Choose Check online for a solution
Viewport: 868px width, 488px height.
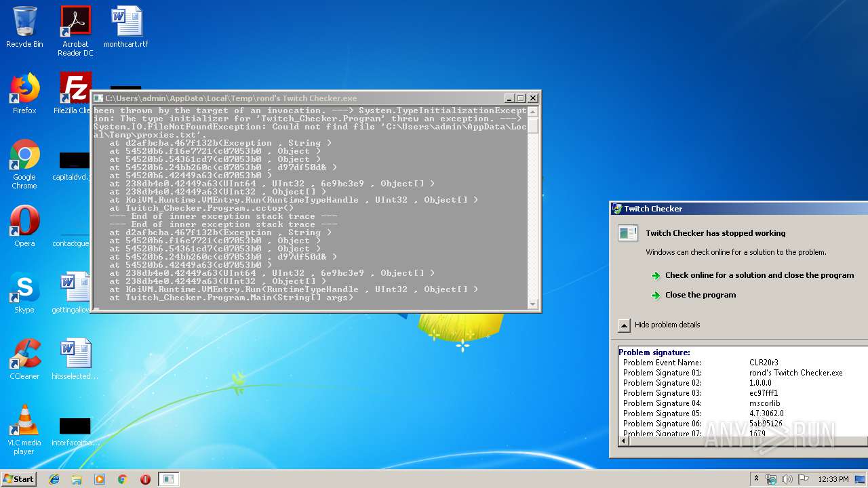pos(759,275)
